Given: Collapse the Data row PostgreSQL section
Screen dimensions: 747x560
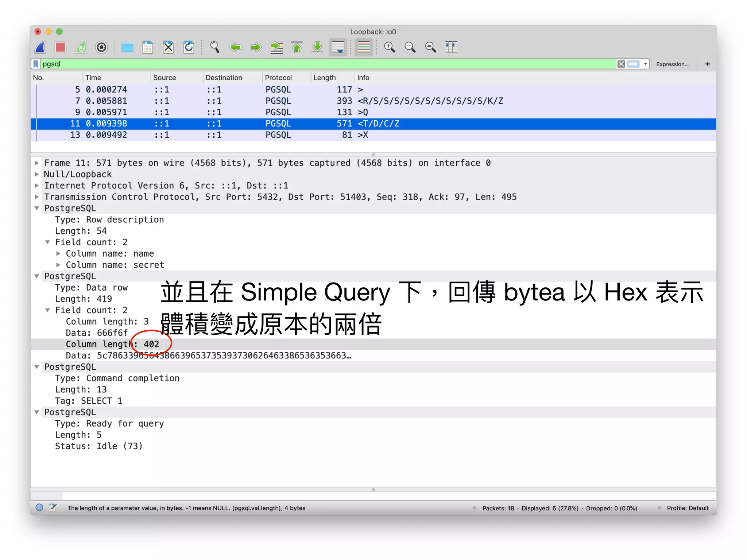Looking at the screenshot, I should point(36,276).
